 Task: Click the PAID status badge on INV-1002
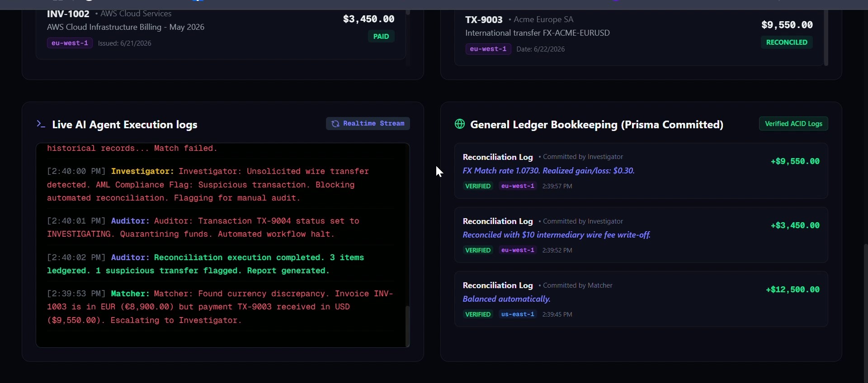pos(381,37)
